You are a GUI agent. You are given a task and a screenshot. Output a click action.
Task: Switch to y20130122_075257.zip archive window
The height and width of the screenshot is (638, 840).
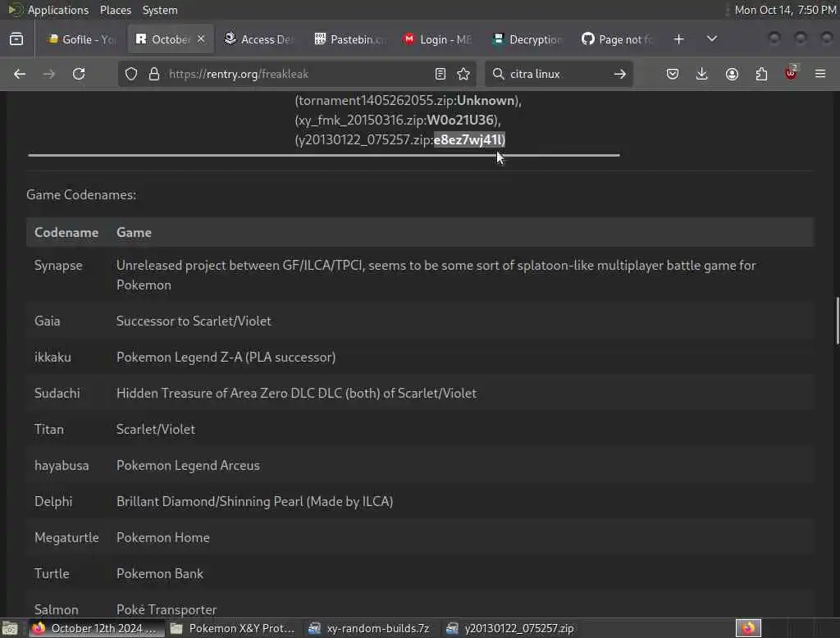coord(510,628)
